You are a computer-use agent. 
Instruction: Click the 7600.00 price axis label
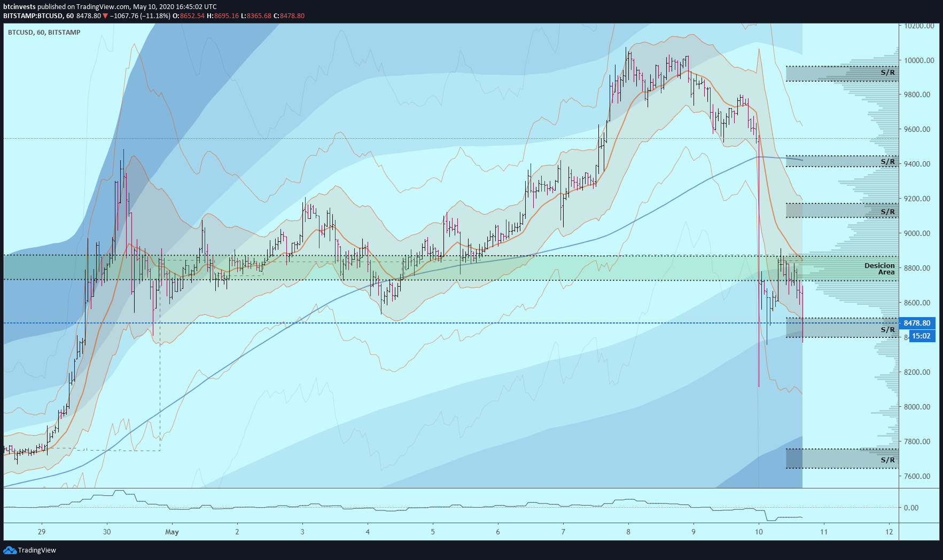pyautogui.click(x=917, y=476)
